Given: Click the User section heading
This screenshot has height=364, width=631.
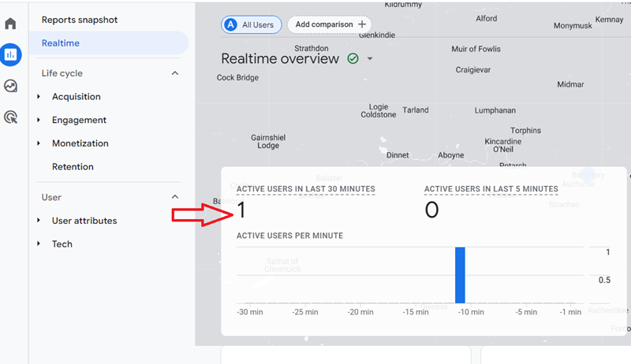Looking at the screenshot, I should (51, 197).
